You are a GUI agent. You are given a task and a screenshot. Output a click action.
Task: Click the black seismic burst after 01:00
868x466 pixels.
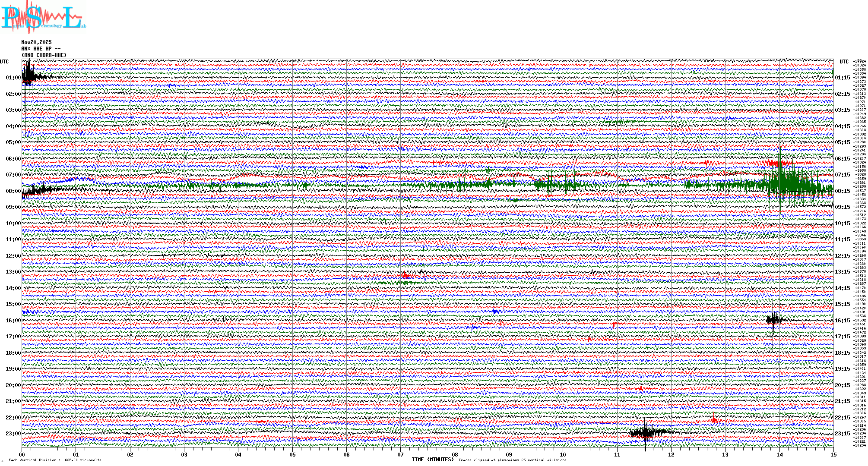pos(29,77)
